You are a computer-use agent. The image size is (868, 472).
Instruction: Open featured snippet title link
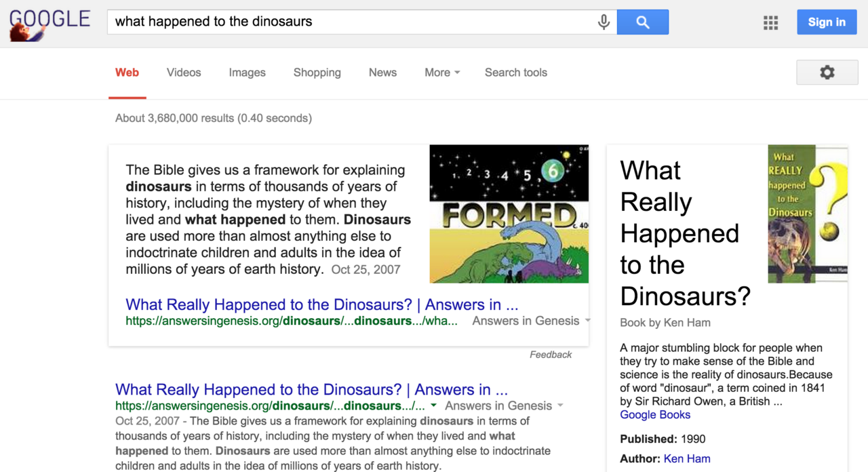322,304
